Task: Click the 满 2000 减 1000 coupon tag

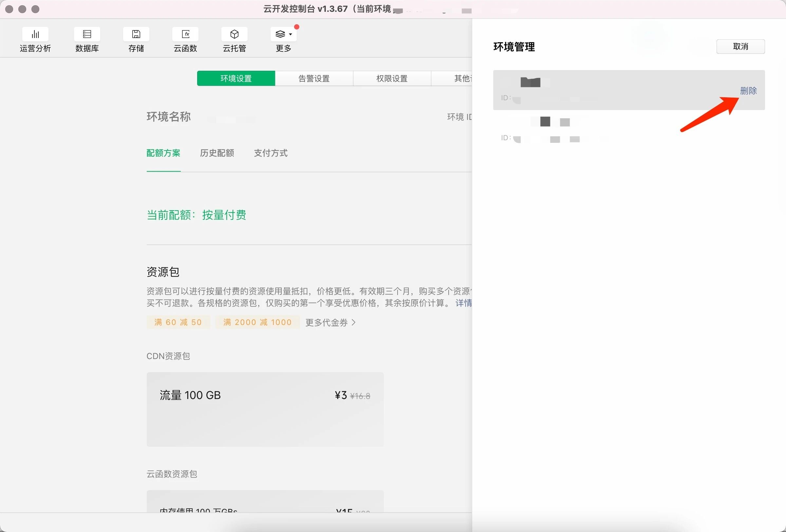Action: (257, 322)
